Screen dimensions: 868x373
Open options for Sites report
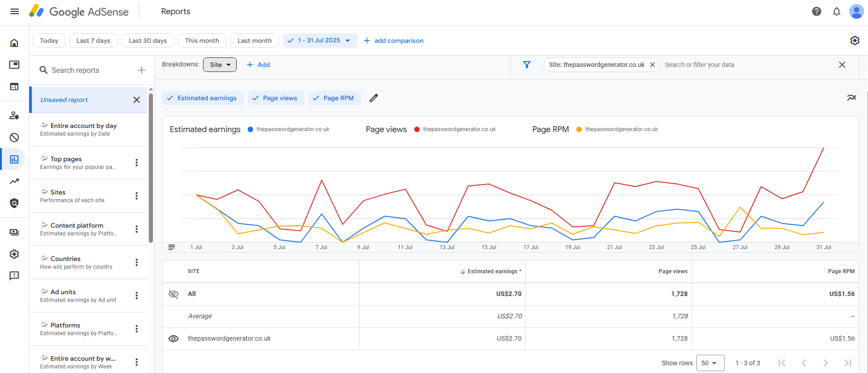point(137,196)
